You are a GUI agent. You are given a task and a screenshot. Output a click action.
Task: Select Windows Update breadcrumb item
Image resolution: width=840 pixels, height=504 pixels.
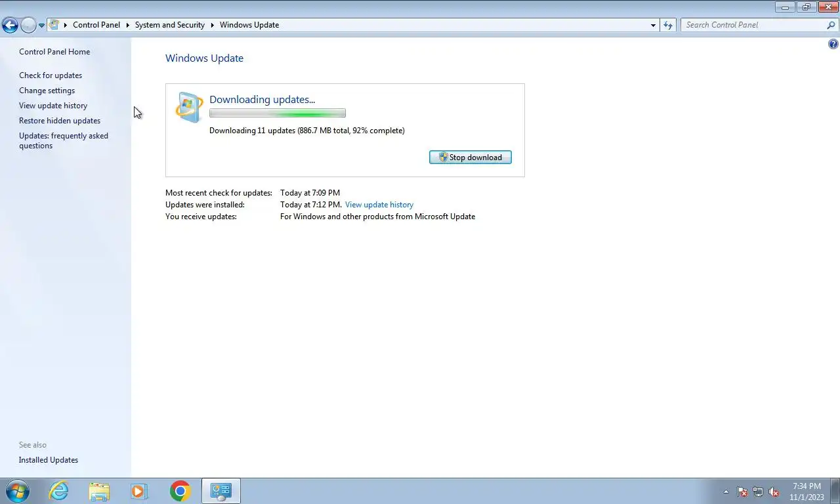click(249, 25)
